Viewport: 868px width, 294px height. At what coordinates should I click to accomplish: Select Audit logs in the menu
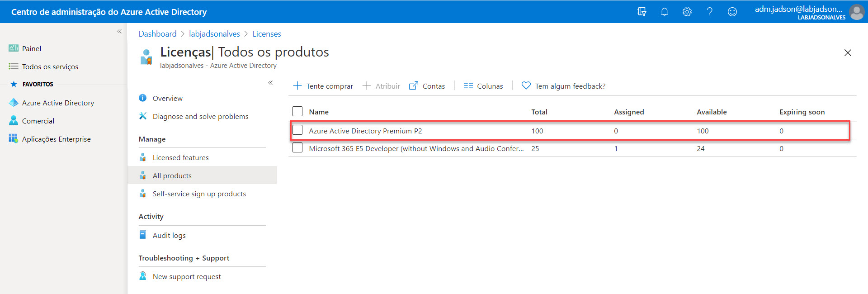169,235
